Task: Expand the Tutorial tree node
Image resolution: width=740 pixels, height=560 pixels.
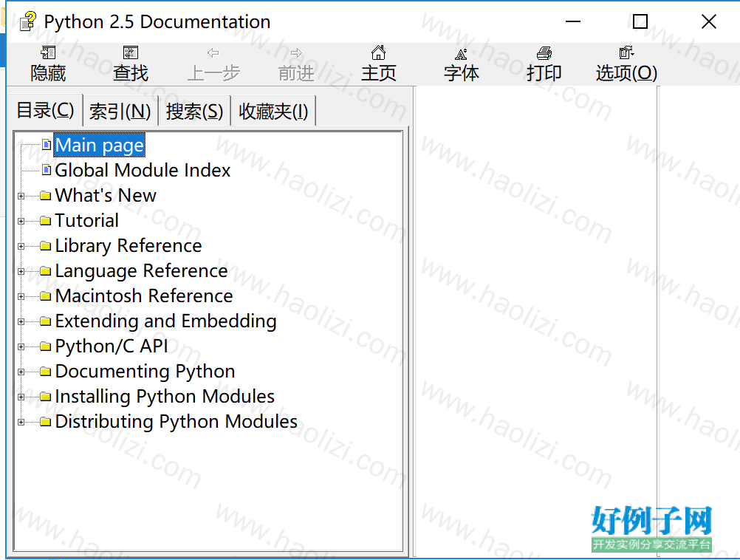Action: 21,221
